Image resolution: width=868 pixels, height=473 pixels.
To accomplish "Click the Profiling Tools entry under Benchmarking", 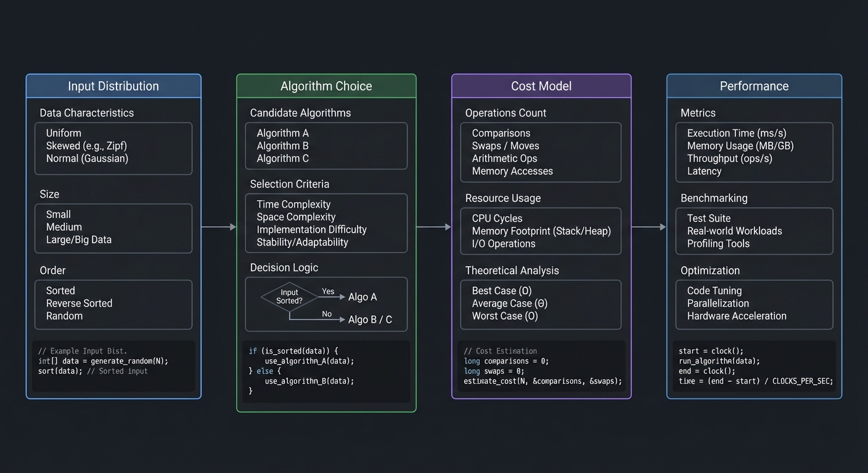I will pyautogui.click(x=718, y=244).
